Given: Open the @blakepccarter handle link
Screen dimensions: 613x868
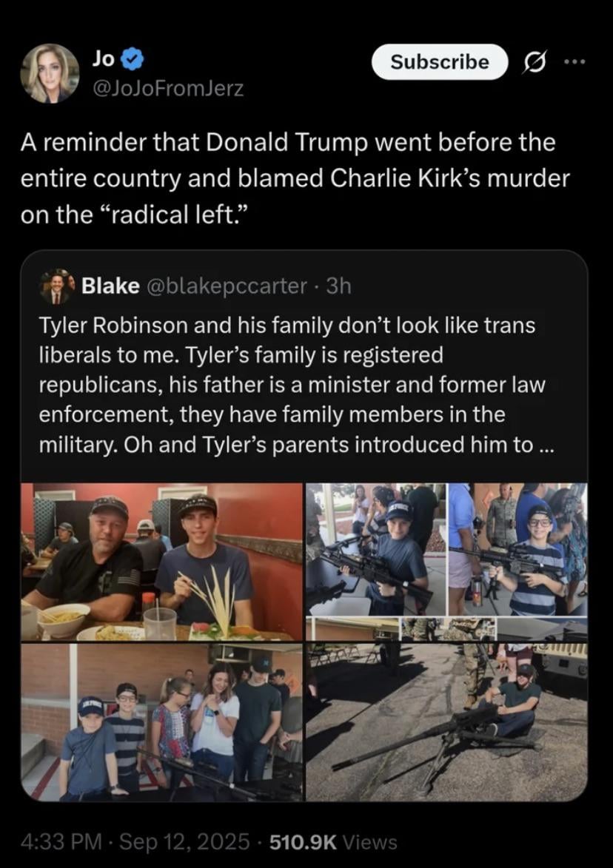Looking at the screenshot, I should [x=227, y=286].
